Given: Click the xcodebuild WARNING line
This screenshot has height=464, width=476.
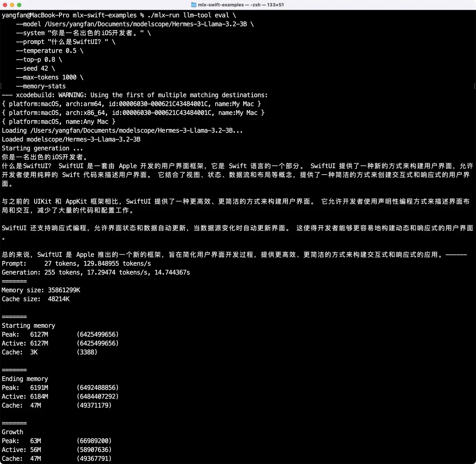Looking at the screenshot, I should [135, 95].
